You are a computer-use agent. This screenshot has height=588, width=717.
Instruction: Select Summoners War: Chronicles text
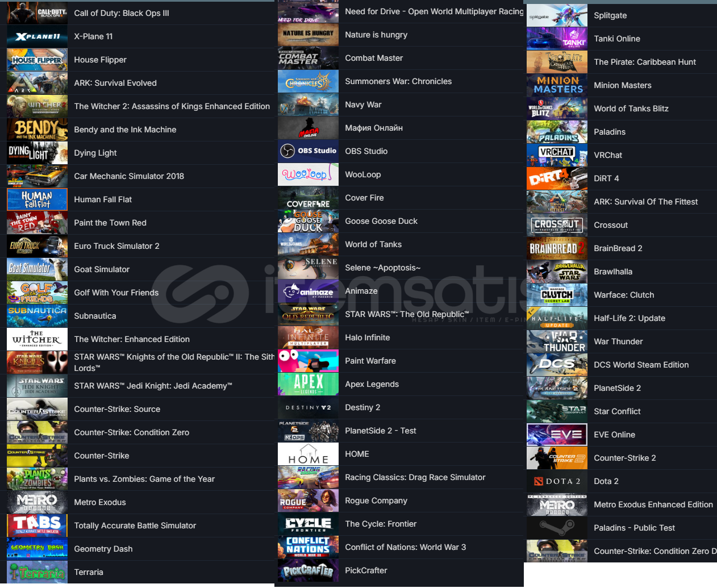coord(398,81)
